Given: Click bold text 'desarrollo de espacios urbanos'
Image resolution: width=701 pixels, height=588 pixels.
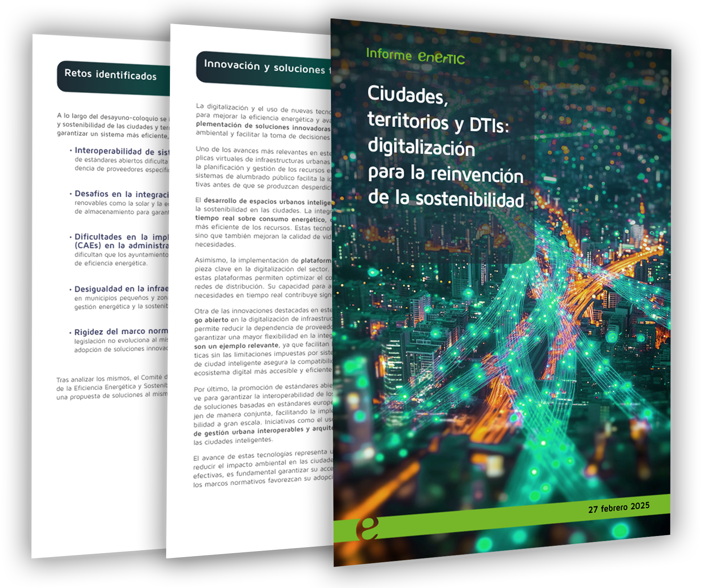Looking at the screenshot, I should click(x=267, y=201).
